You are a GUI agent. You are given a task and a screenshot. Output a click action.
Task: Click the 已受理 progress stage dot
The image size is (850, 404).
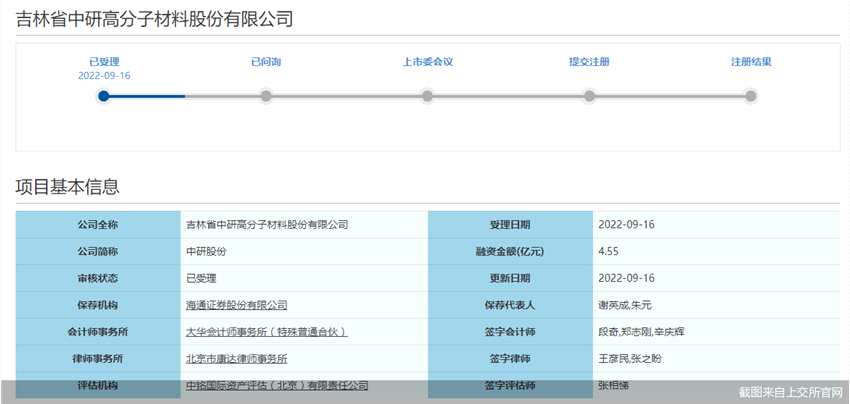click(104, 96)
